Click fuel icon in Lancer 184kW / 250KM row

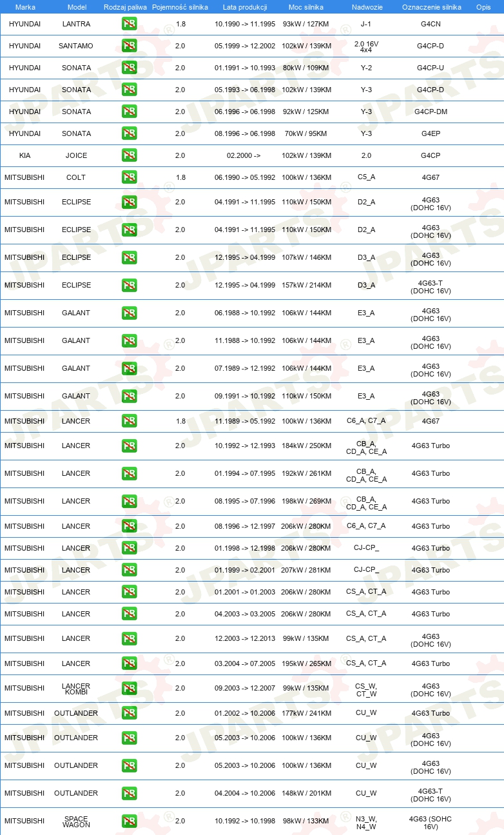pyautogui.click(x=129, y=446)
